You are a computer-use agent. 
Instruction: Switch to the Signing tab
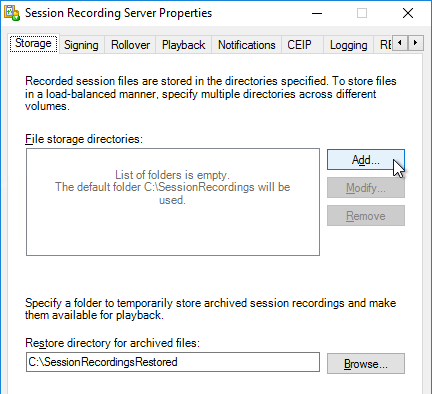[x=81, y=45]
